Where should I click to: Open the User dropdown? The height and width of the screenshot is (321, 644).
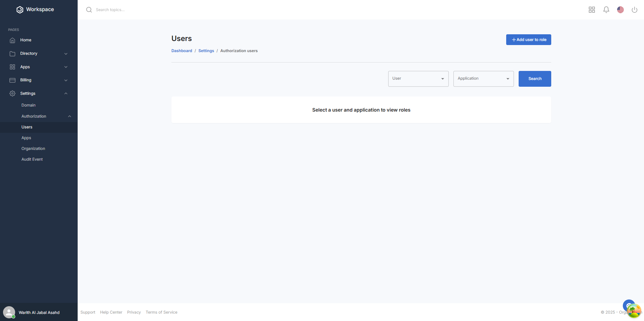(418, 79)
